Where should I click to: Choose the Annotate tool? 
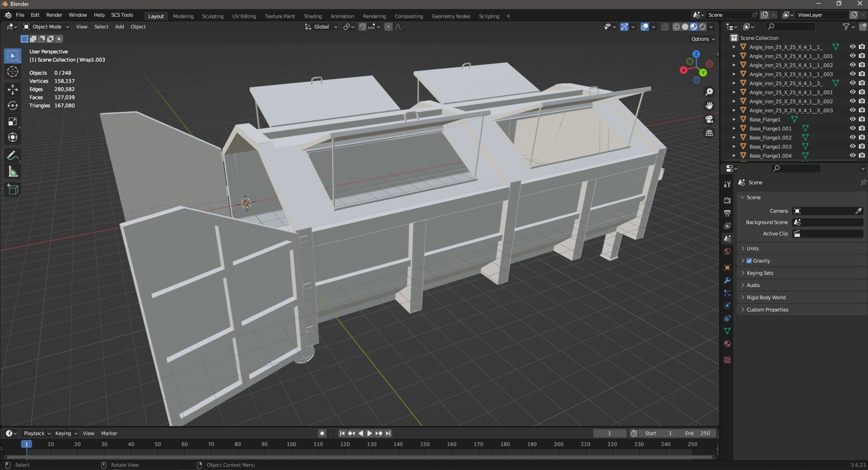tap(12, 156)
